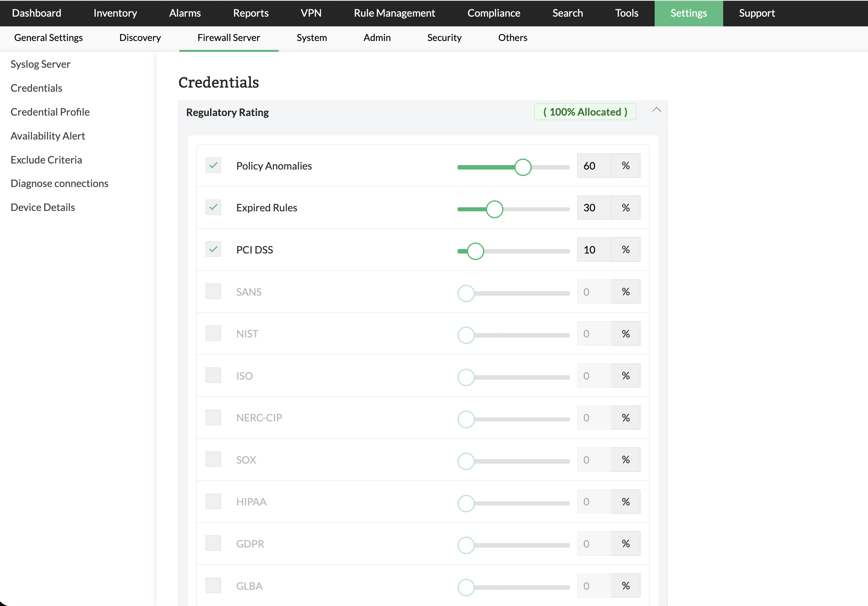
Task: Switch to the Security tab
Action: [444, 38]
